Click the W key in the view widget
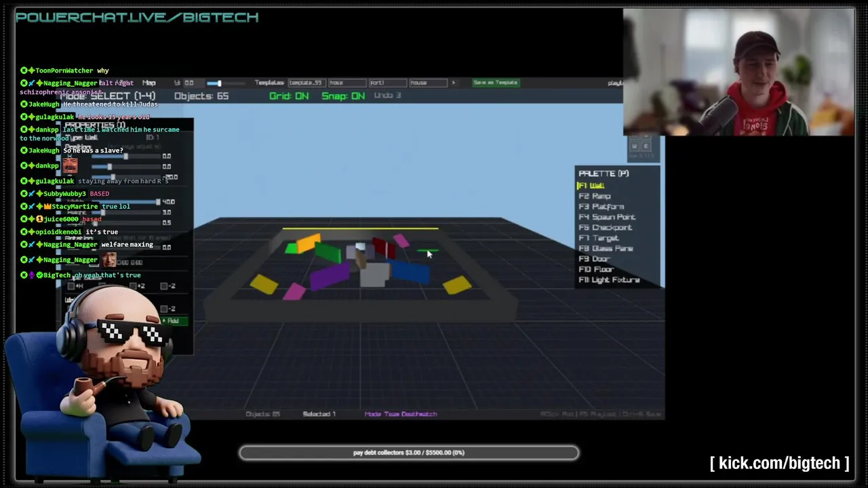868x488 pixels. [x=635, y=145]
